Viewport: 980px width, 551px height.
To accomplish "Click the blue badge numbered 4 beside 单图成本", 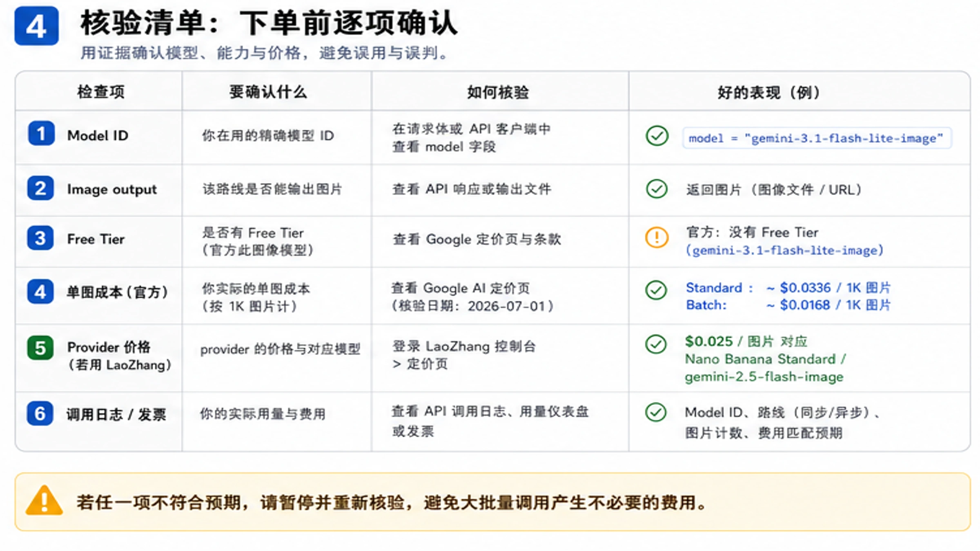I will pos(40,292).
